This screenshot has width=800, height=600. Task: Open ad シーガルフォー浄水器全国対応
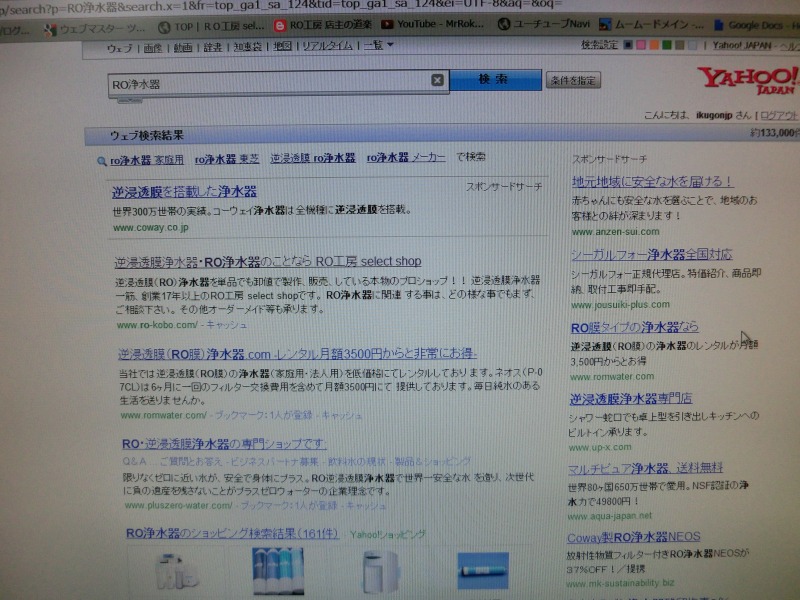pos(652,254)
